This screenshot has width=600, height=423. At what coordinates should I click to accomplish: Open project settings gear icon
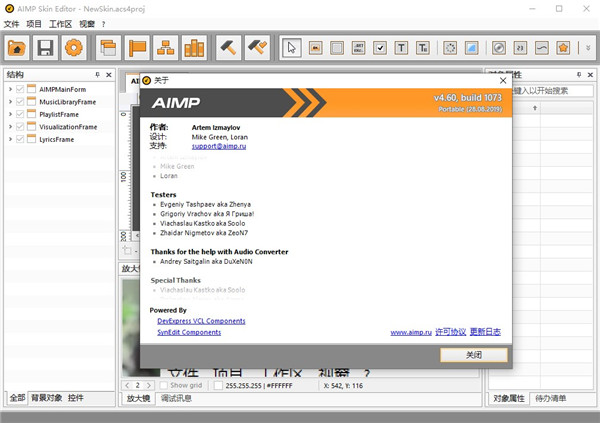click(x=74, y=48)
